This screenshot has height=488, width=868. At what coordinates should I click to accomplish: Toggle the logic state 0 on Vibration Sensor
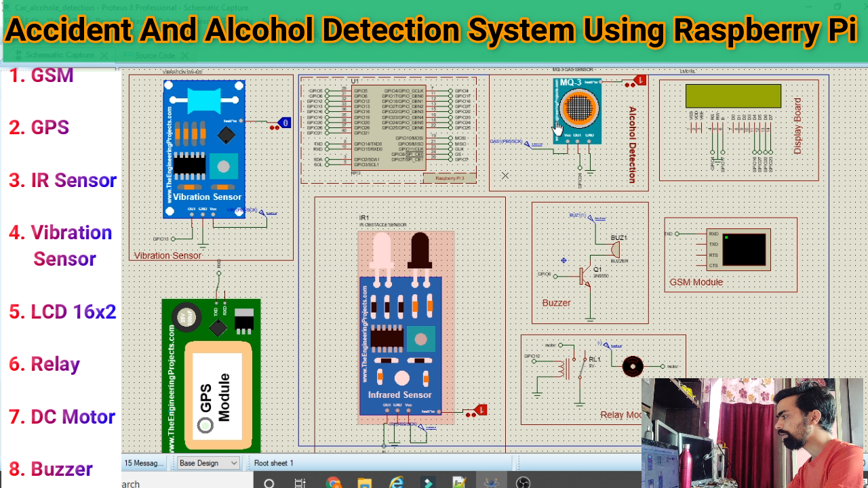pos(285,123)
